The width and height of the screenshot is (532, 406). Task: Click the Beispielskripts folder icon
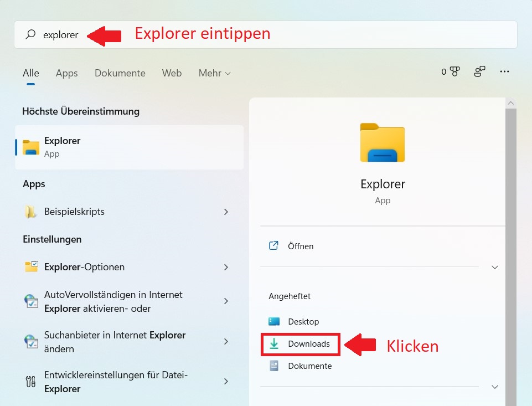tap(30, 211)
